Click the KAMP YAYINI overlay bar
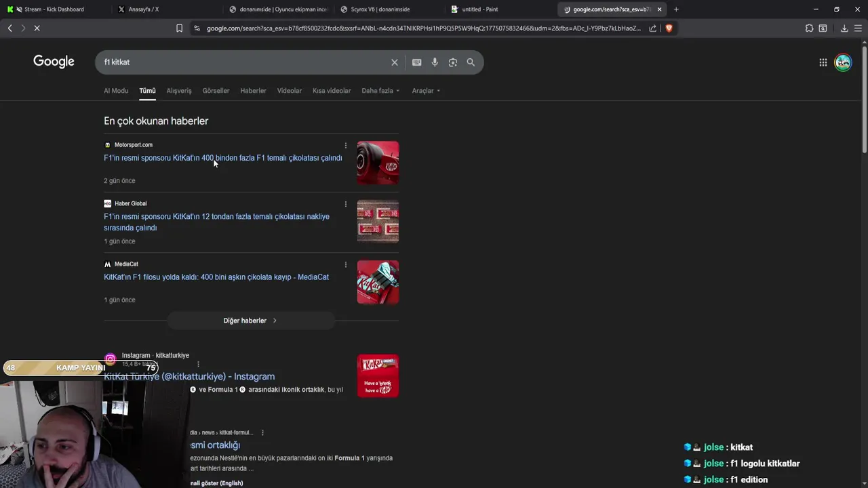868x488 pixels. (x=81, y=368)
